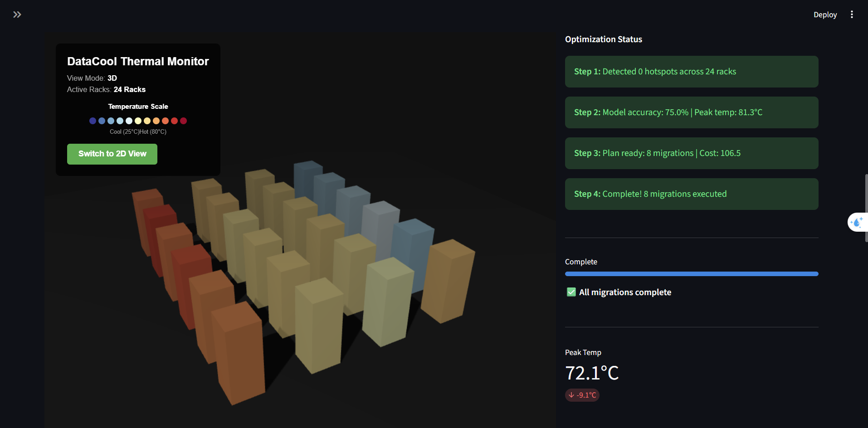The image size is (868, 428).
Task: Select the darkest blue temperature scale dot
Action: (x=93, y=121)
